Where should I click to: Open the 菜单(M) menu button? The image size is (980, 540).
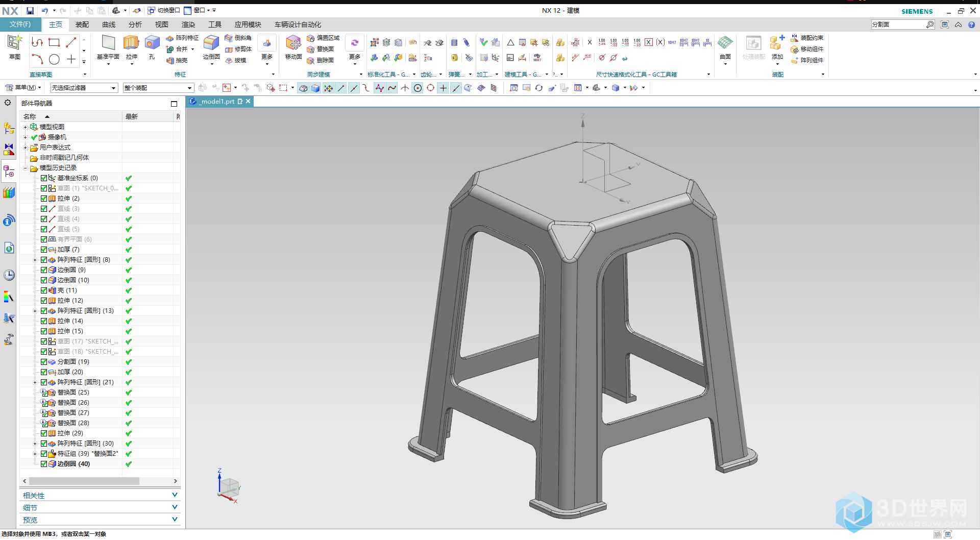23,88
